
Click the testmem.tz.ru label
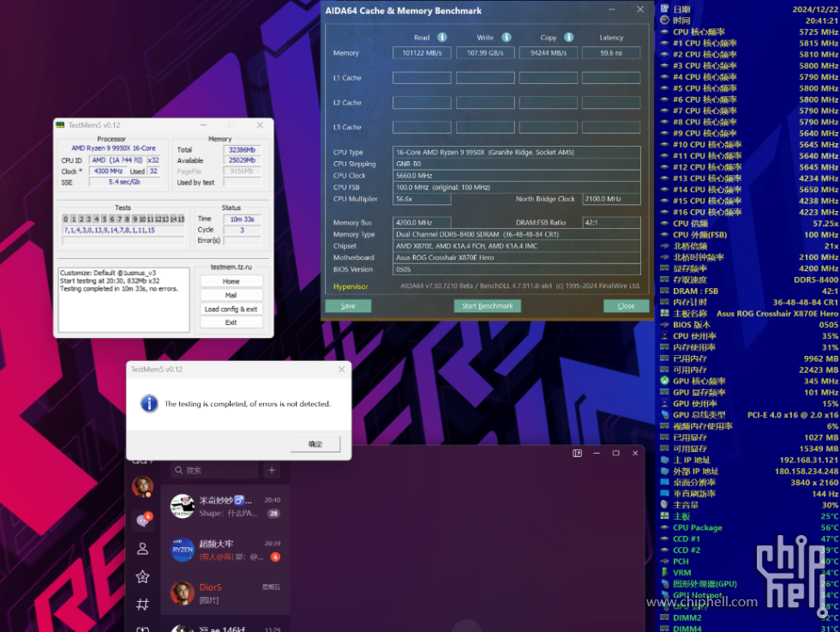click(231, 267)
